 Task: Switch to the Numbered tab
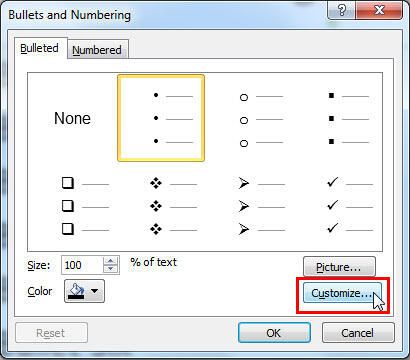[97, 50]
